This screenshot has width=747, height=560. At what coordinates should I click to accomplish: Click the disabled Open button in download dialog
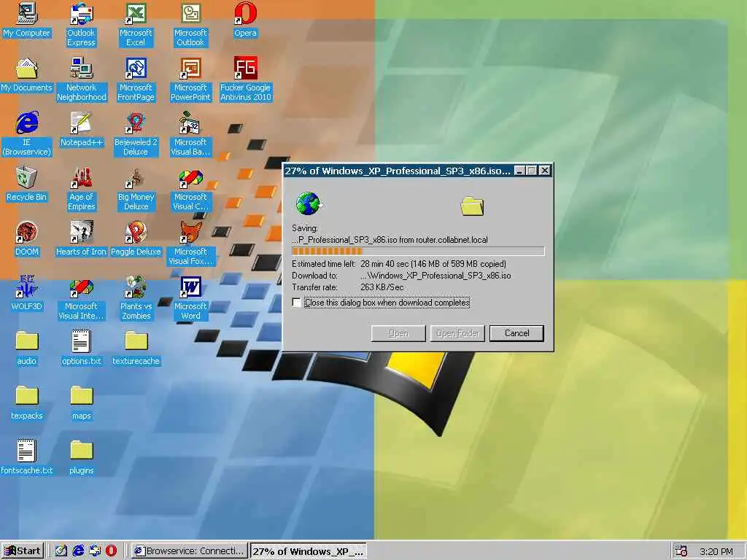pyautogui.click(x=398, y=333)
